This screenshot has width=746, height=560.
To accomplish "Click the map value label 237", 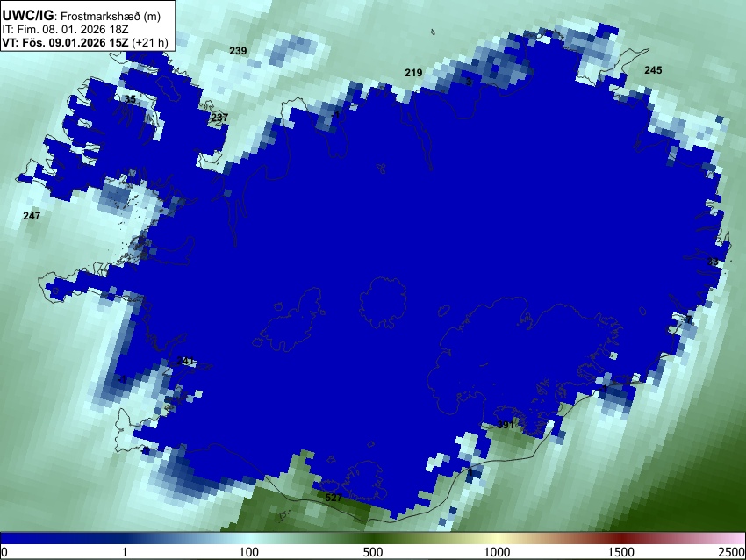I will [x=219, y=118].
